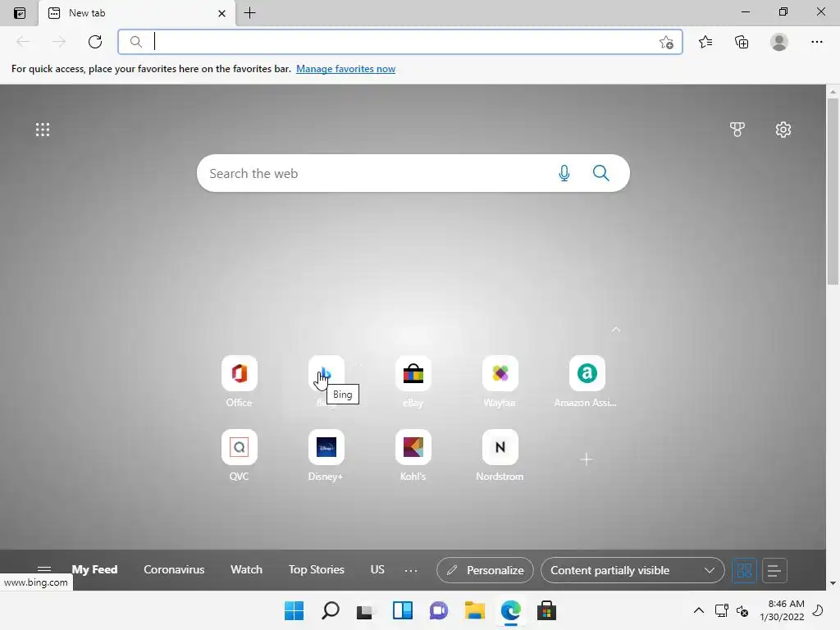The width and height of the screenshot is (840, 630).
Task: Follow Manage favorites now link
Action: [x=345, y=69]
